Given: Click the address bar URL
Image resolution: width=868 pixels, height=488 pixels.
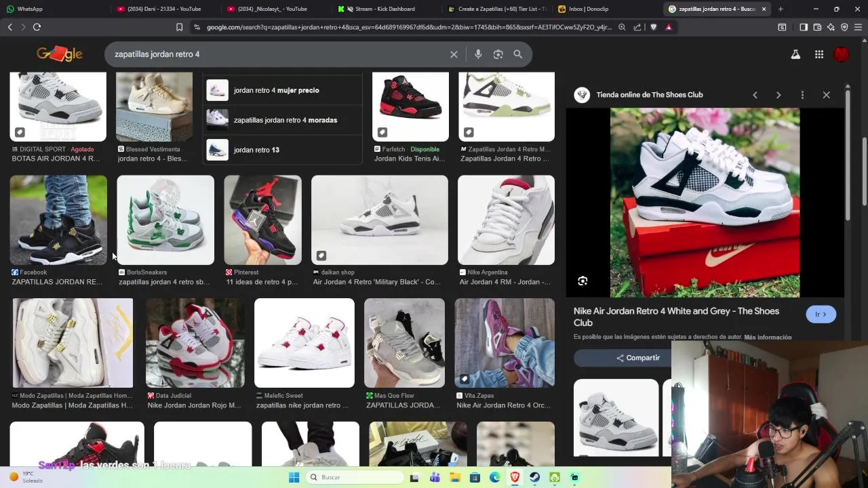Looking at the screenshot, I should [409, 27].
